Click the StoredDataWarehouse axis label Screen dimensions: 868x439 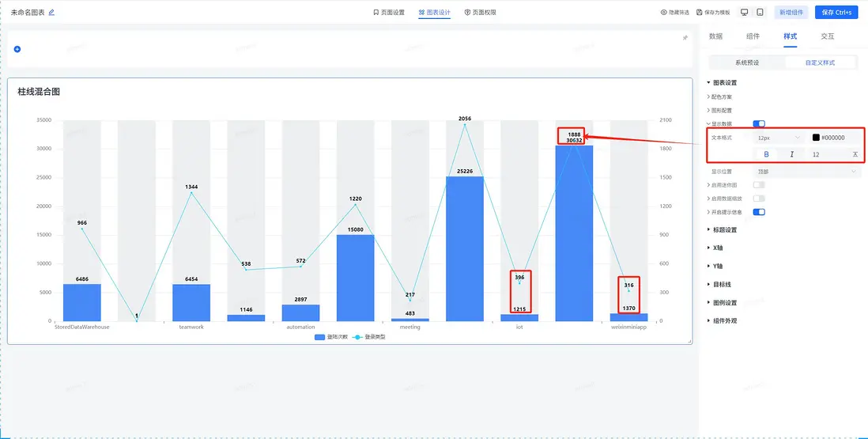(82, 327)
